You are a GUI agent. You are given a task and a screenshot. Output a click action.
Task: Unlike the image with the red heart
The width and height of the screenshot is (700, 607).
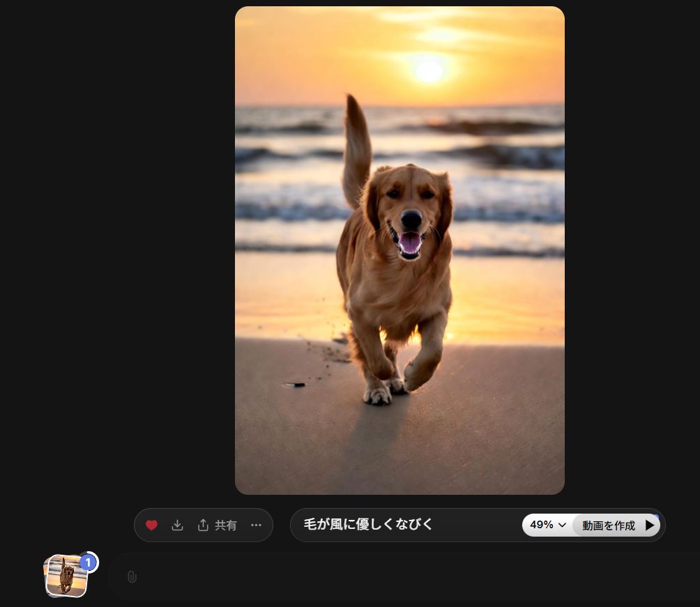point(151,525)
